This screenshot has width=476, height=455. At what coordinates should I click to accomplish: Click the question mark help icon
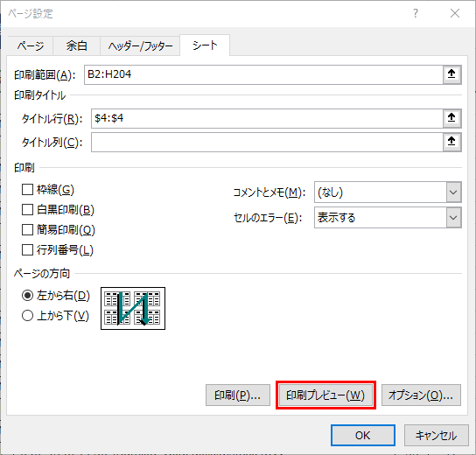point(416,13)
